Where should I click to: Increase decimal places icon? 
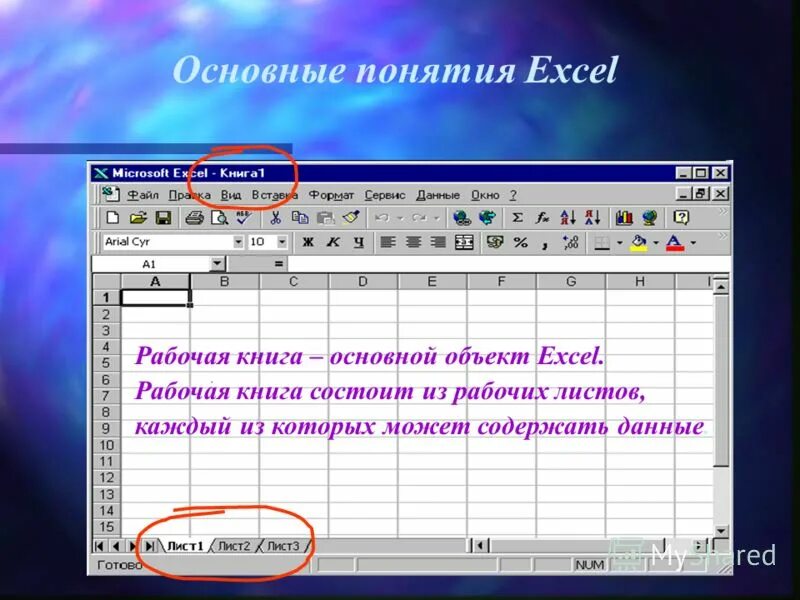pos(570,242)
